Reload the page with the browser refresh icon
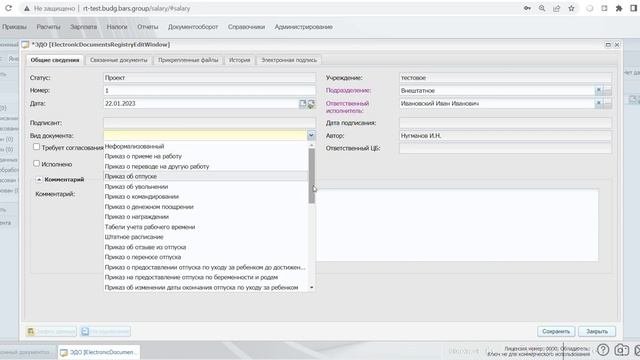This screenshot has height=360, width=640. (8, 8)
